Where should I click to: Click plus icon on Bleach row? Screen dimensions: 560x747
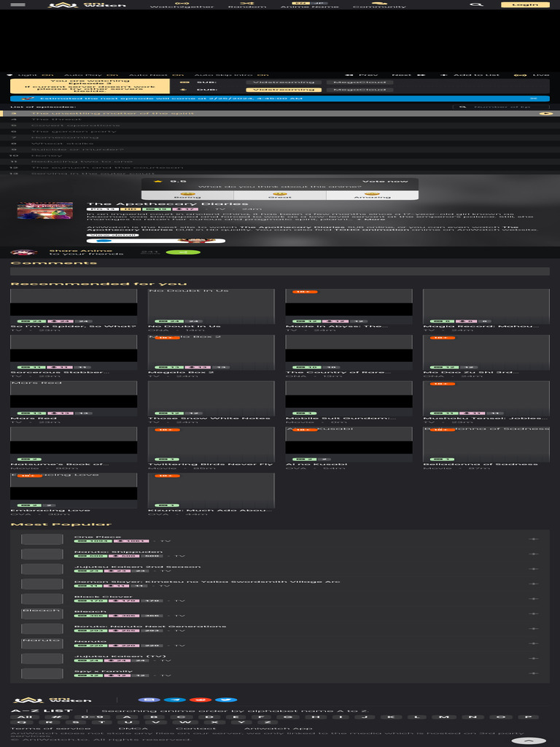[533, 614]
